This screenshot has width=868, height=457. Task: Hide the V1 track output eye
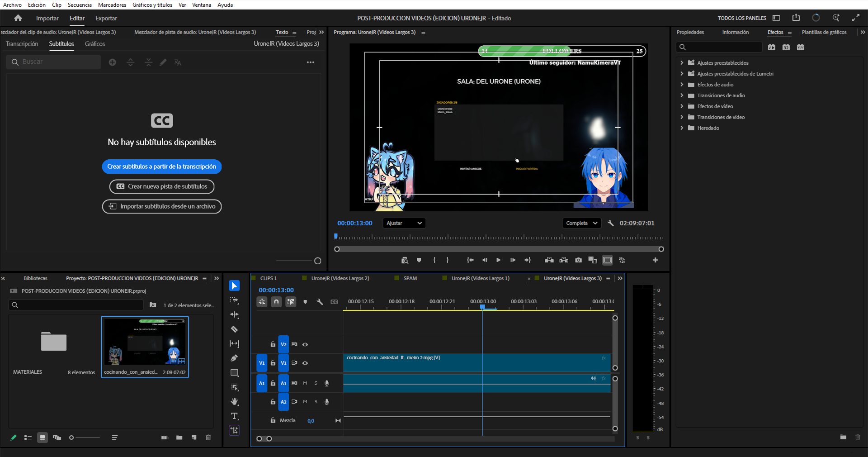(305, 363)
